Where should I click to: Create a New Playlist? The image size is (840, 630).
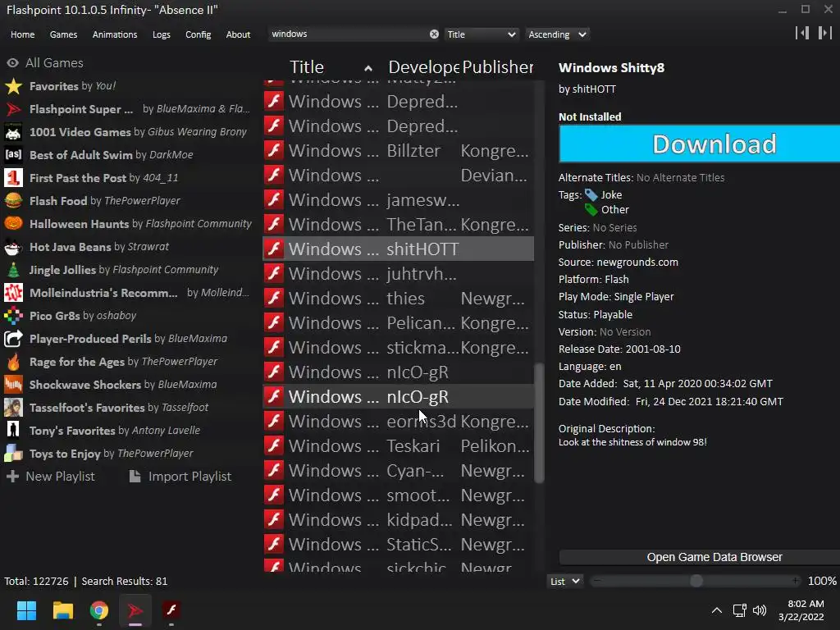[x=51, y=477]
